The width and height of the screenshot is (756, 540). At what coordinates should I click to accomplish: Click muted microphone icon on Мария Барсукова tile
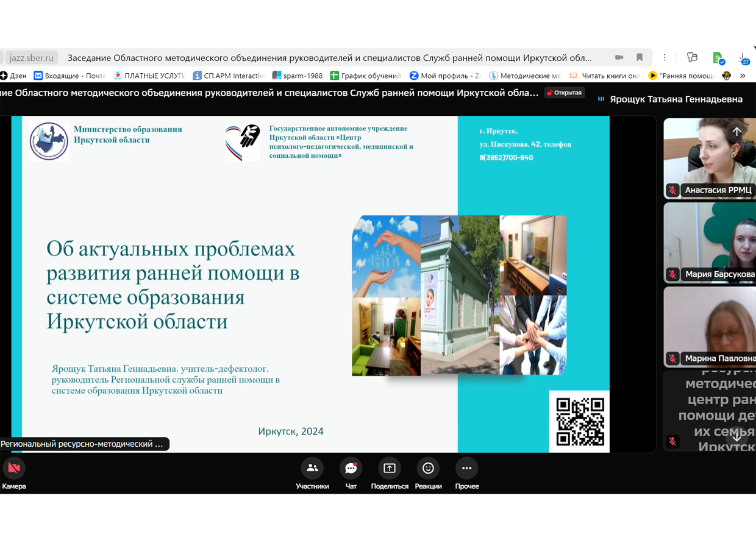[672, 274]
